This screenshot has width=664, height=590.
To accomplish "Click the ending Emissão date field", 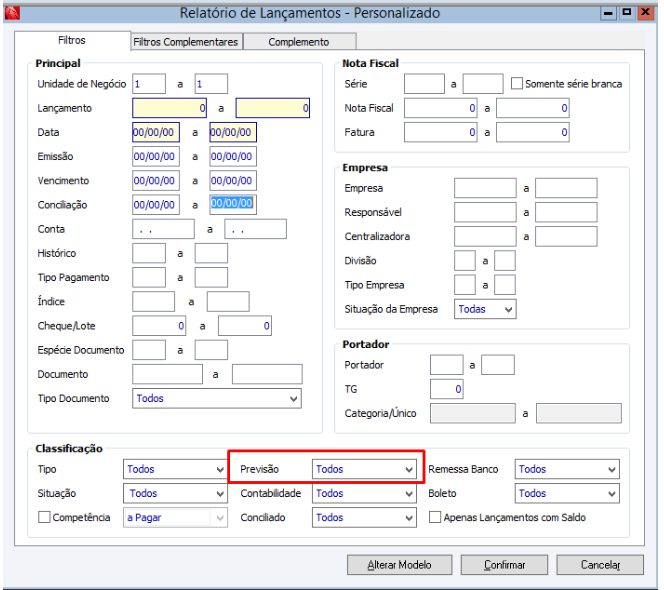I will pos(233,156).
